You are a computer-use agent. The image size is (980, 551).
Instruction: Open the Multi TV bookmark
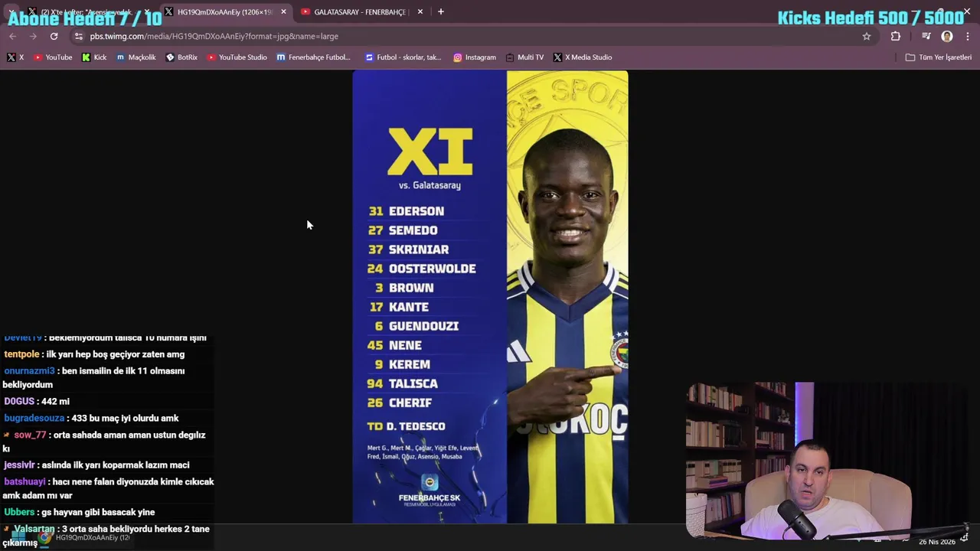pos(524,57)
